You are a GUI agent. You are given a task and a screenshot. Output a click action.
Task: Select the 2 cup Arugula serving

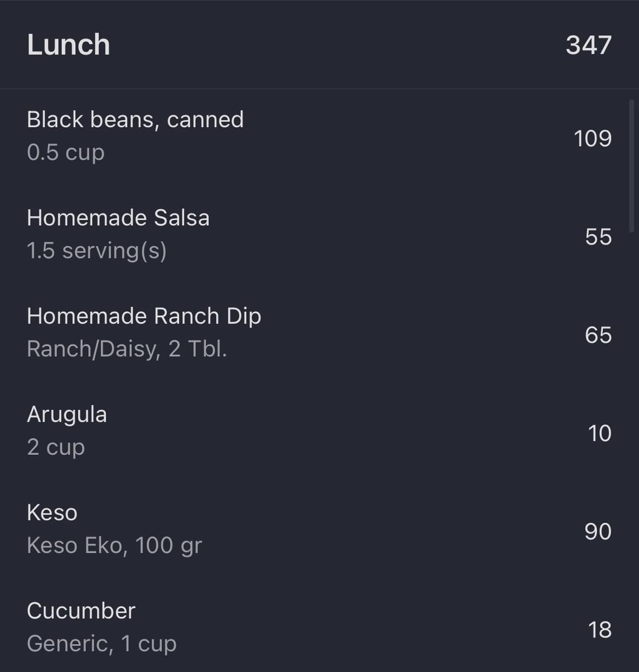point(56,447)
